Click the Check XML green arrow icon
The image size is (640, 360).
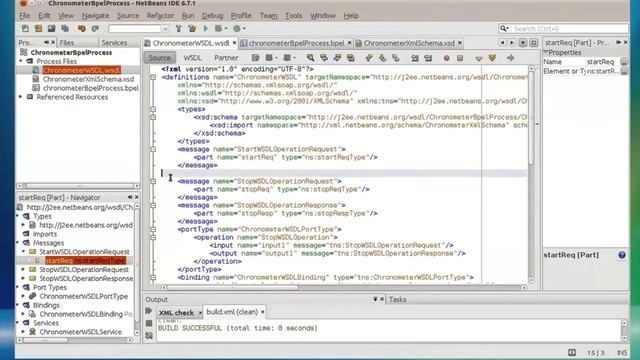[479, 58]
